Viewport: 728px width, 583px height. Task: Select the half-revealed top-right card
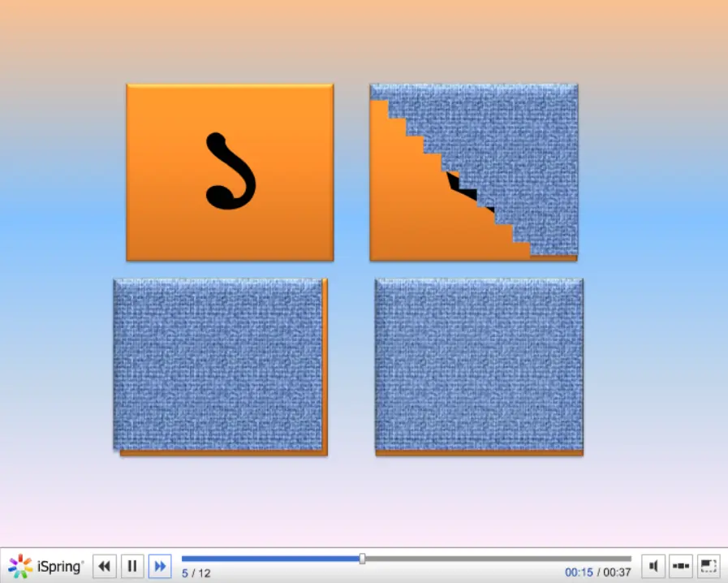click(474, 172)
